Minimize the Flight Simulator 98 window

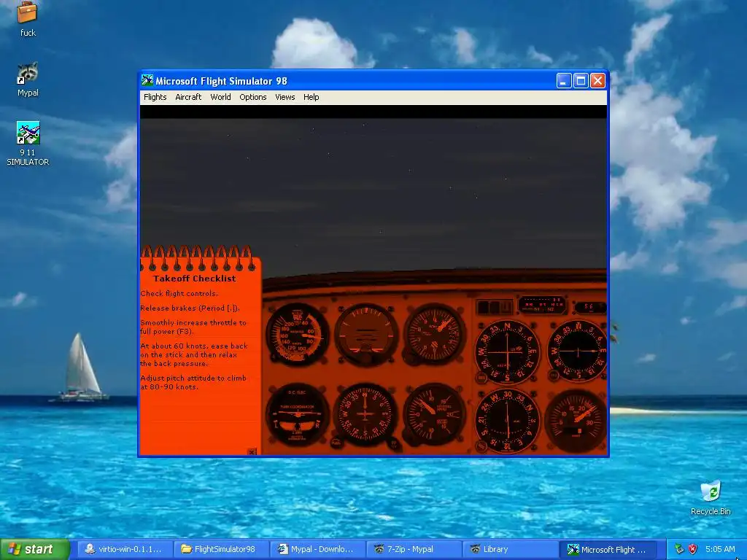click(564, 80)
